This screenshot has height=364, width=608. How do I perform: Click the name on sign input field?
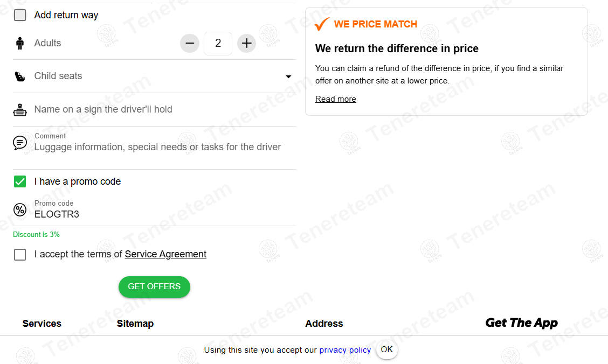click(x=162, y=110)
